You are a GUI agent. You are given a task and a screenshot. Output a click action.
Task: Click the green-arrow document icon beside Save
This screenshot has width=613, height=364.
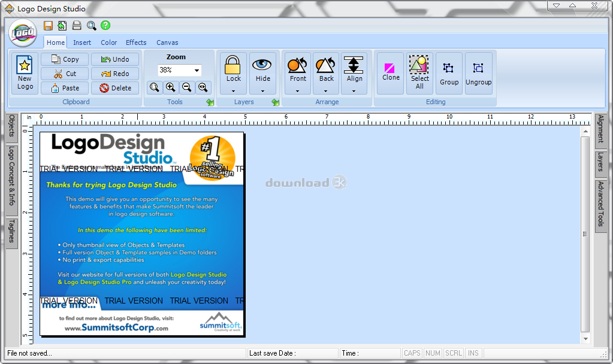(62, 26)
